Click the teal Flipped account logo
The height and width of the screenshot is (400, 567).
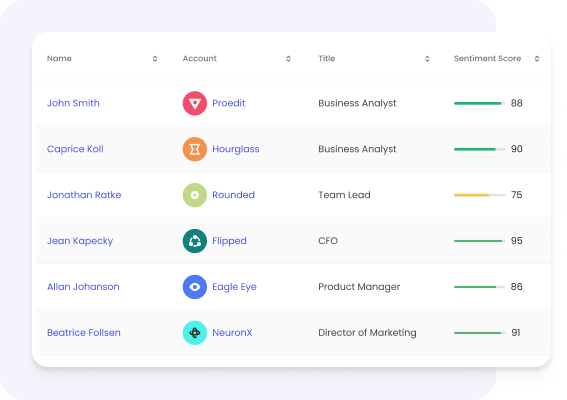(x=195, y=241)
